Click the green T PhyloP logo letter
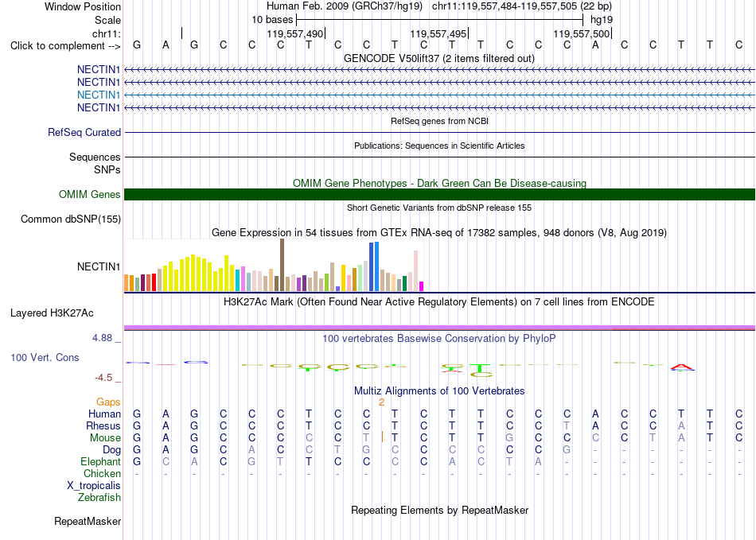Screen dimensions: 756x540 click(480, 367)
